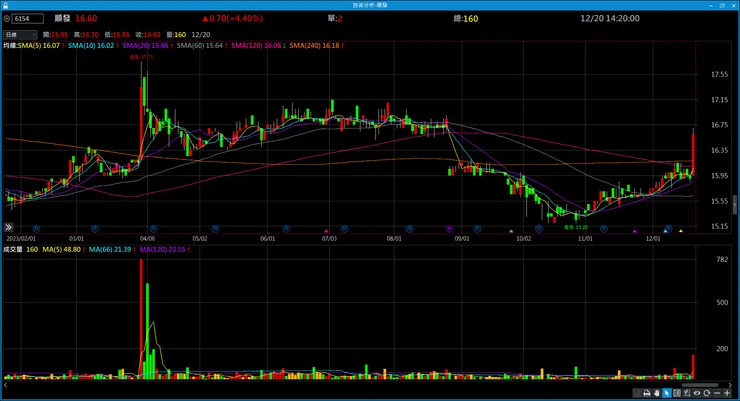Select the hand pan tool

pyautogui.click(x=657, y=393)
